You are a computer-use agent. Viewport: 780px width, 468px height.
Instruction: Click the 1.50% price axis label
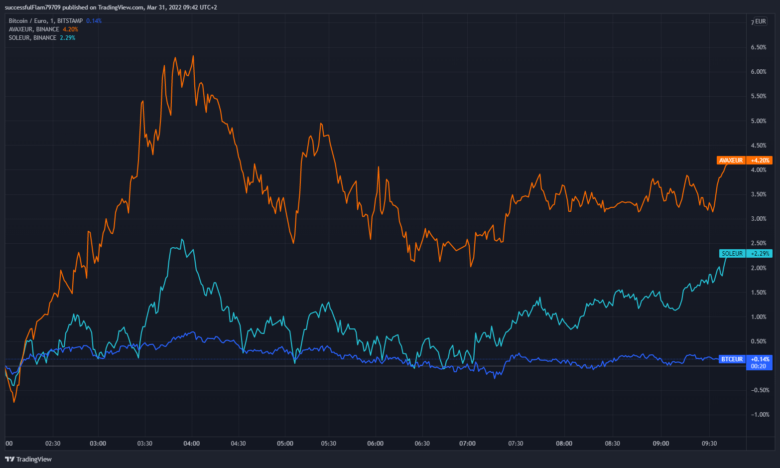pyautogui.click(x=759, y=292)
